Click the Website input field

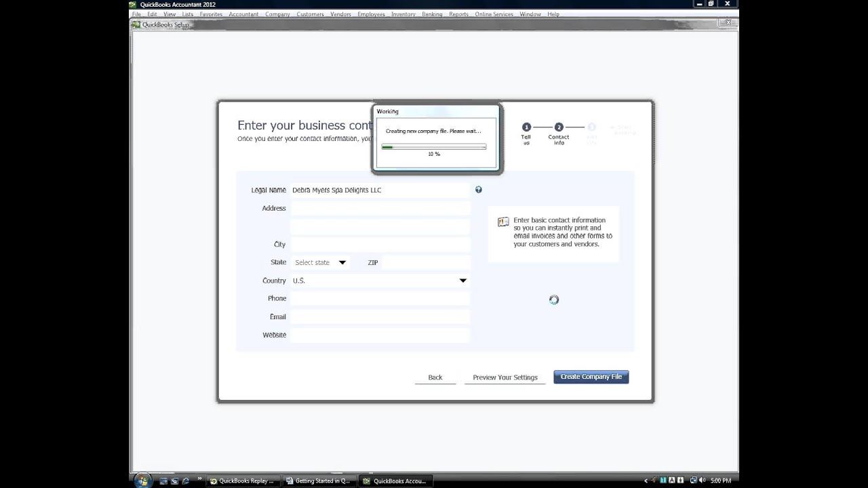(x=380, y=335)
